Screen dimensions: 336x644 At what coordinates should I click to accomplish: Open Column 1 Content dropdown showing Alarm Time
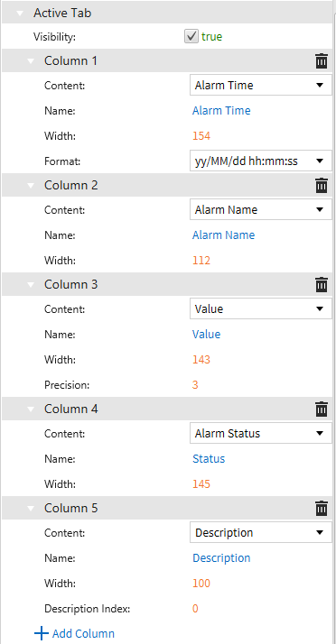pyautogui.click(x=261, y=86)
